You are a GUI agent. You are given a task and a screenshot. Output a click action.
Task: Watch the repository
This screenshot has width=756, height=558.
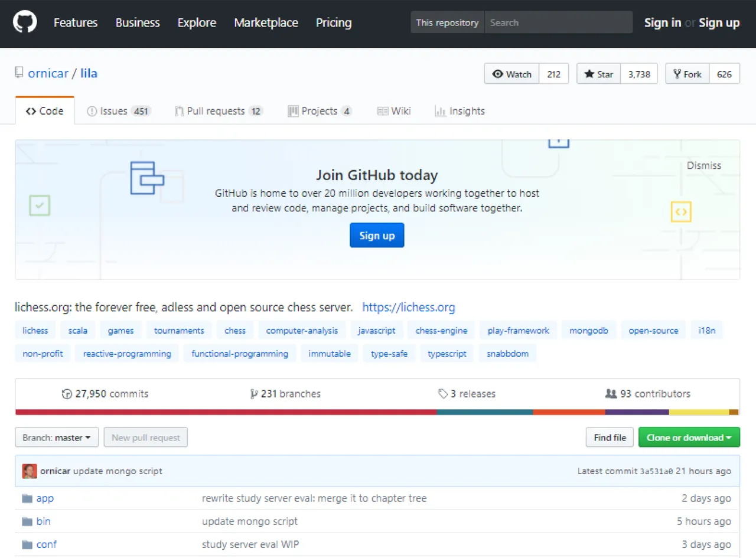click(x=511, y=74)
